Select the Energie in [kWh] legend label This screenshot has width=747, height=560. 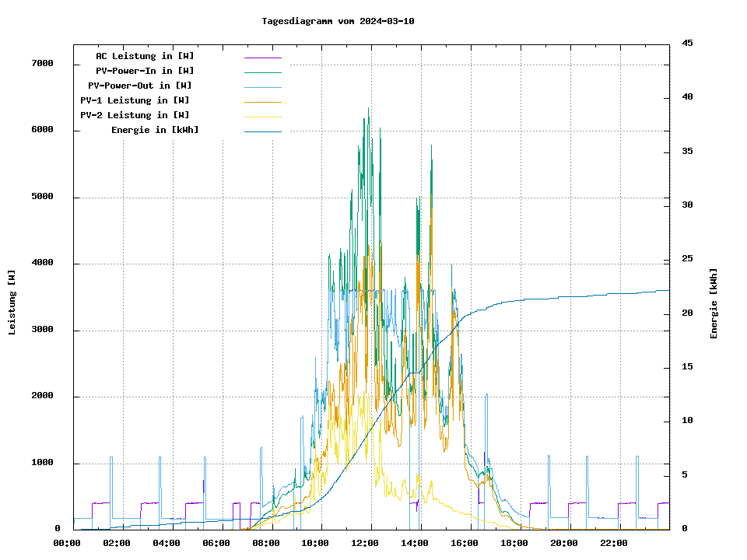point(155,130)
